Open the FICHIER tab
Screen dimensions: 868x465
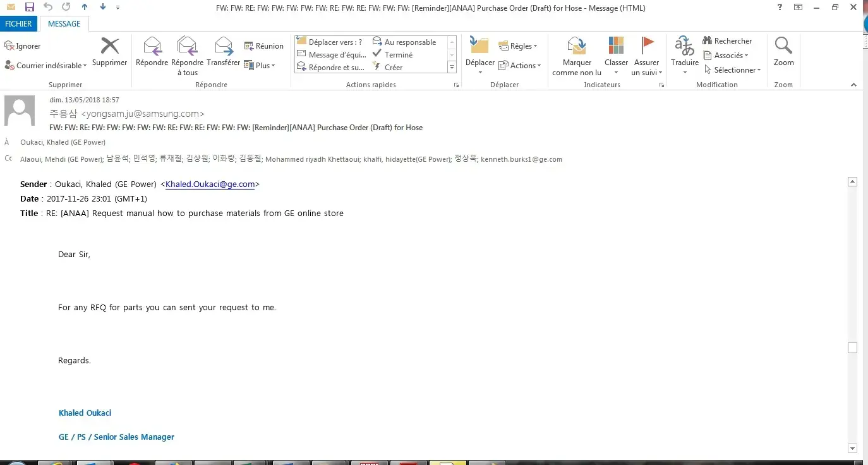click(19, 24)
